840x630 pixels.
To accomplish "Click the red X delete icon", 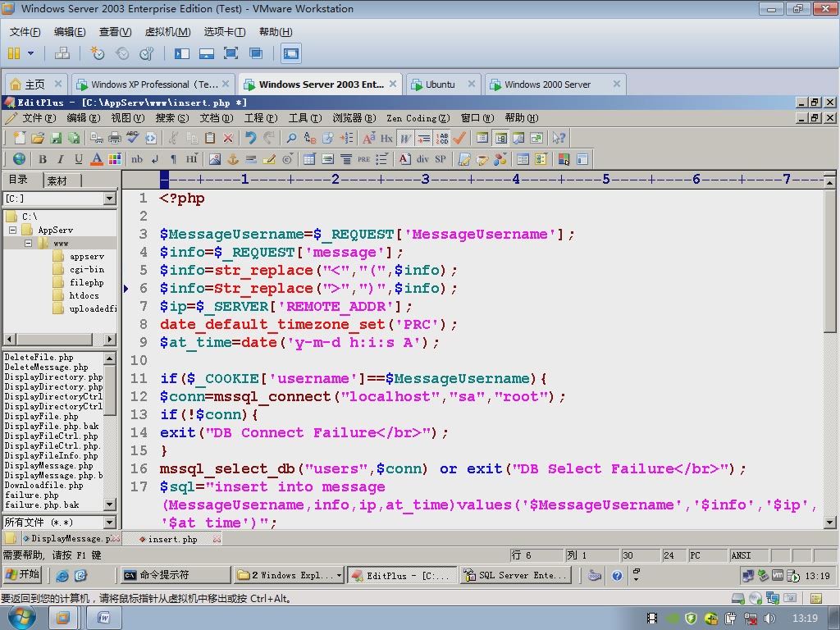I will 228,138.
